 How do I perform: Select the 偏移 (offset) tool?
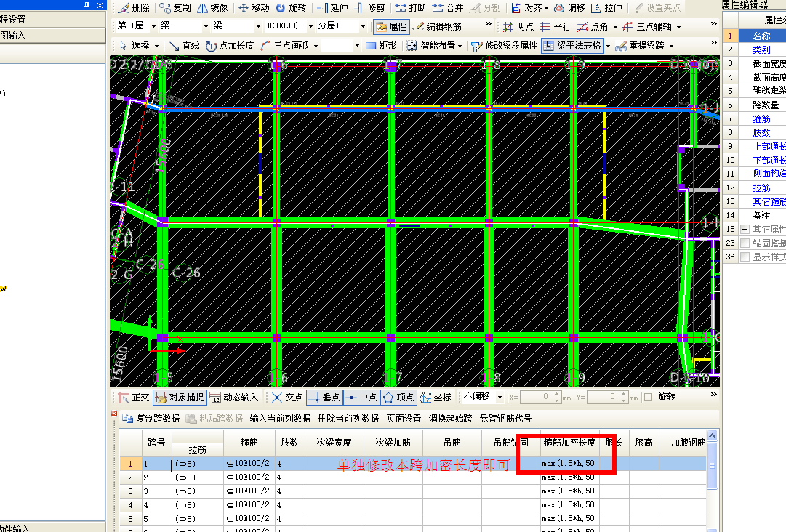coord(569,8)
